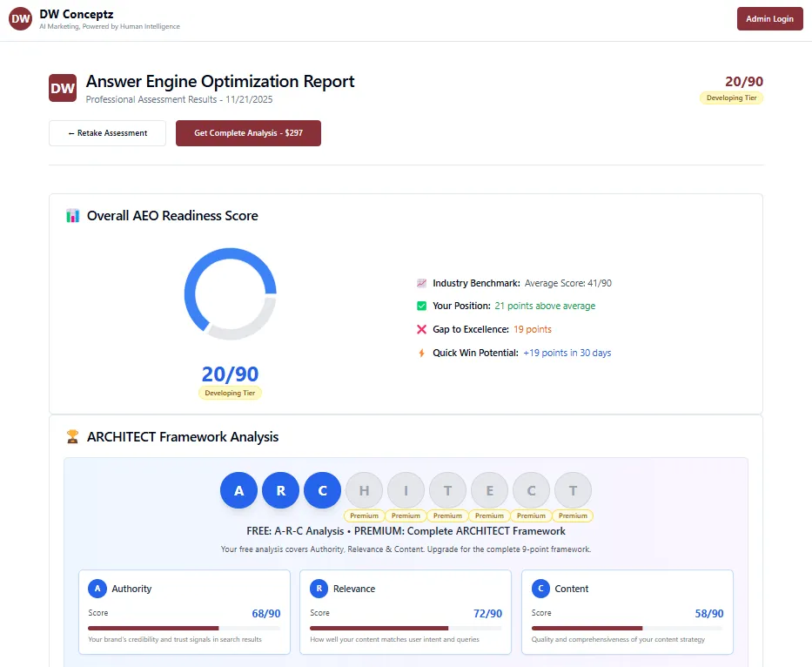The image size is (812, 667).
Task: Open the Relevance score card
Action: point(406,612)
